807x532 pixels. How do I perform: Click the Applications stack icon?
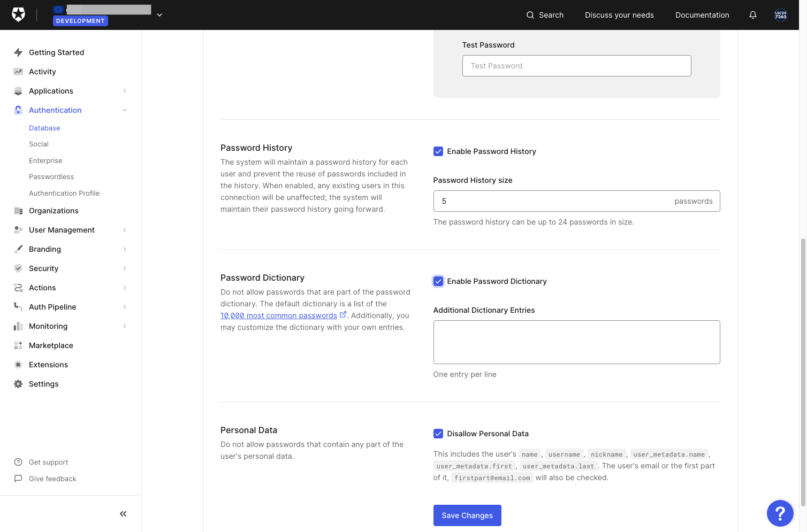[18, 91]
